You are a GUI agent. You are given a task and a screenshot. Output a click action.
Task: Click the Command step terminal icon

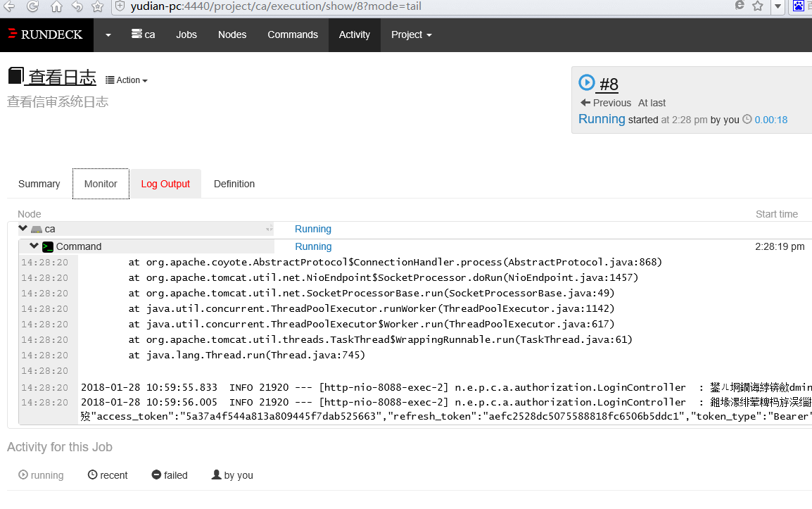[48, 246]
